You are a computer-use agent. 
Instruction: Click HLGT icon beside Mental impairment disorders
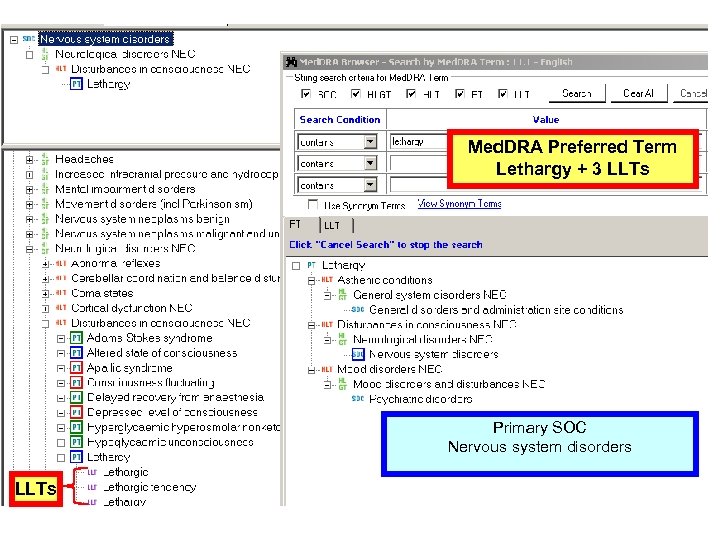[45, 189]
